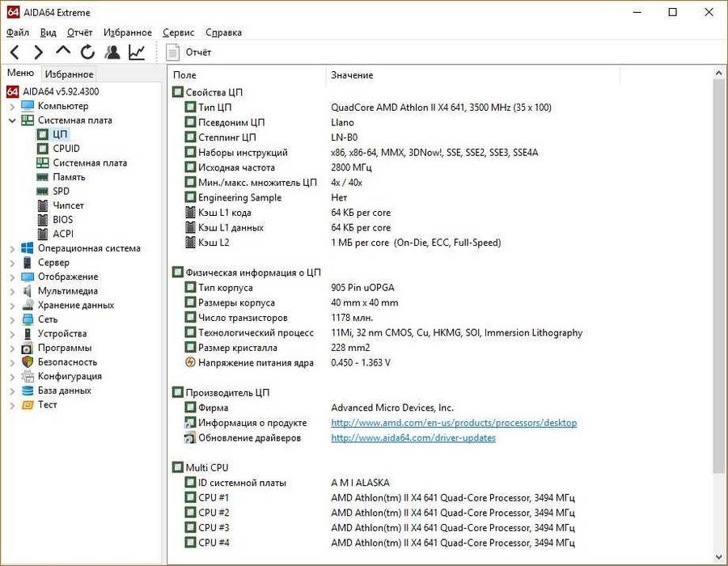Image resolution: width=728 pixels, height=566 pixels.
Task: Click the scrollbar down arrow
Action: click(719, 557)
